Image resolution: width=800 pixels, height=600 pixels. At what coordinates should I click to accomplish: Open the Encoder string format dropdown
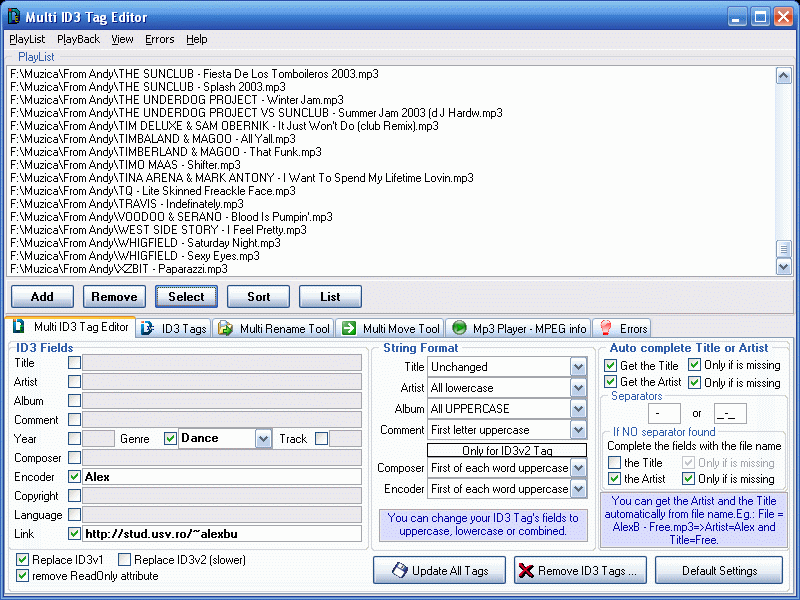click(x=578, y=489)
